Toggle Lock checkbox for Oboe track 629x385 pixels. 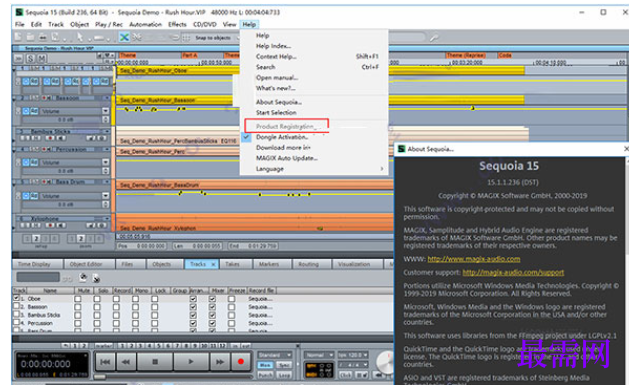pos(155,299)
